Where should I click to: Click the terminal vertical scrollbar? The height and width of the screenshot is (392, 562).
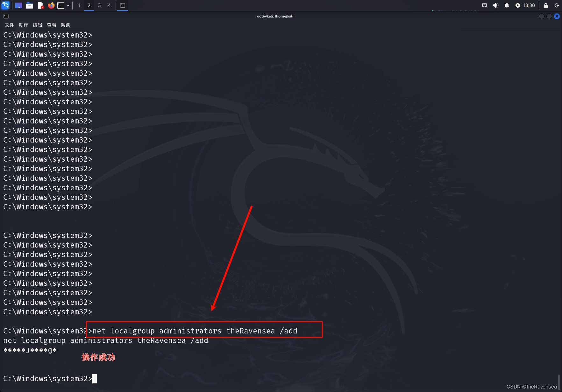(x=559, y=382)
